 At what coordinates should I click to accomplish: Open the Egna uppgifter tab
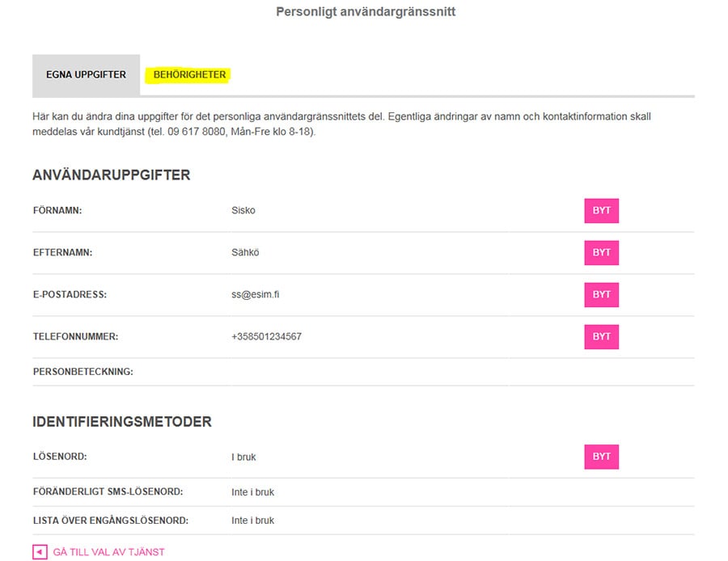[x=86, y=74]
